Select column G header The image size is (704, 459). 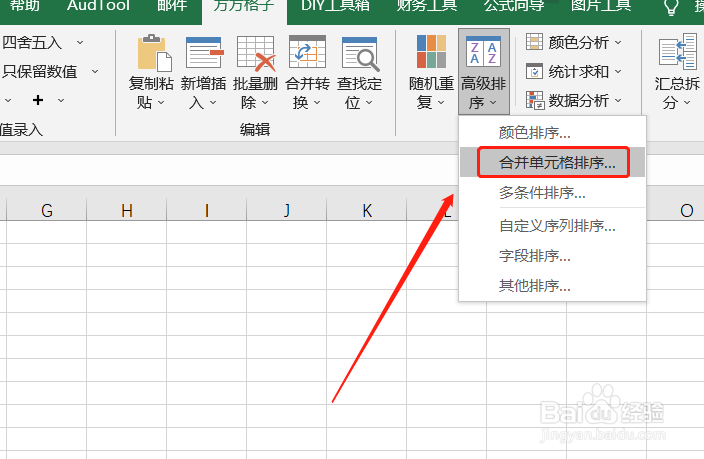point(47,210)
